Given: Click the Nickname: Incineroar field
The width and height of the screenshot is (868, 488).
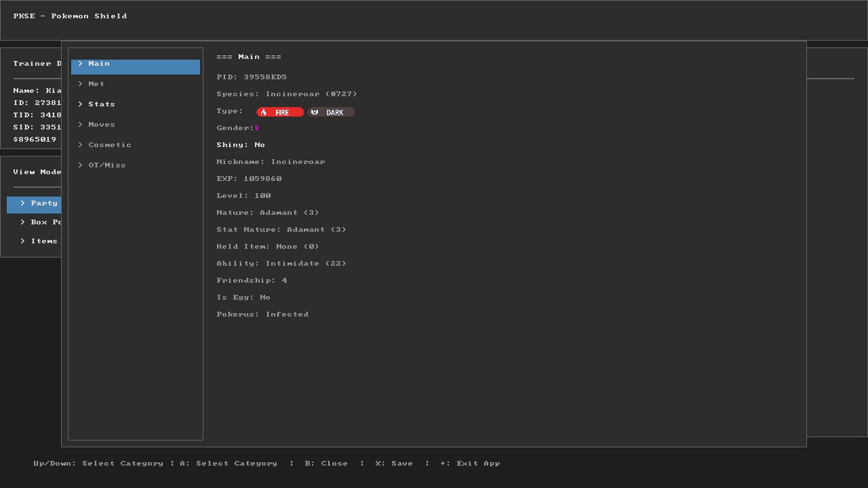Looking at the screenshot, I should [271, 162].
